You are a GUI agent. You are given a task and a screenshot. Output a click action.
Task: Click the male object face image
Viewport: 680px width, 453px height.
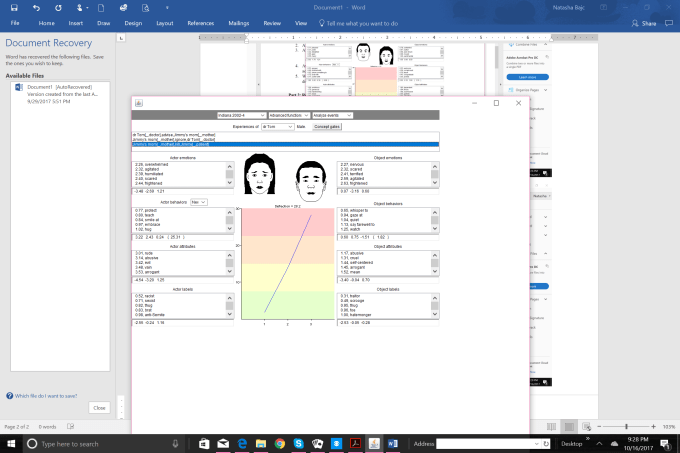310,179
